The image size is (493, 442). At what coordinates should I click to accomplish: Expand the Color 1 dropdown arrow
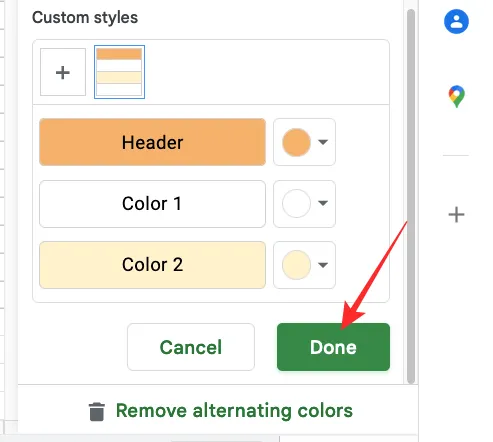[x=323, y=203]
